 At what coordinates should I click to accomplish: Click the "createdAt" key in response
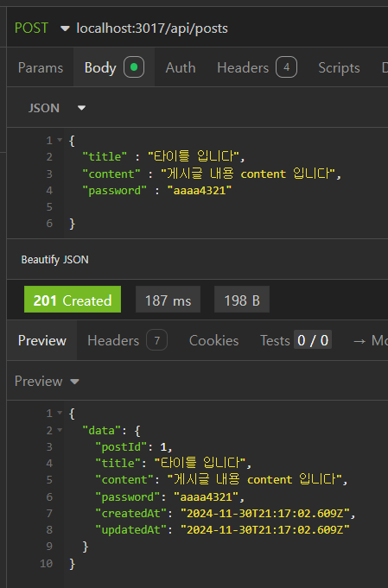click(x=130, y=513)
